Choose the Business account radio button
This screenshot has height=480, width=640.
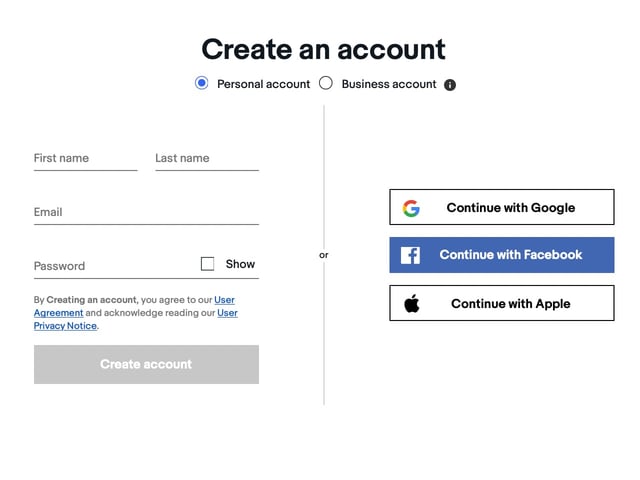(x=326, y=84)
